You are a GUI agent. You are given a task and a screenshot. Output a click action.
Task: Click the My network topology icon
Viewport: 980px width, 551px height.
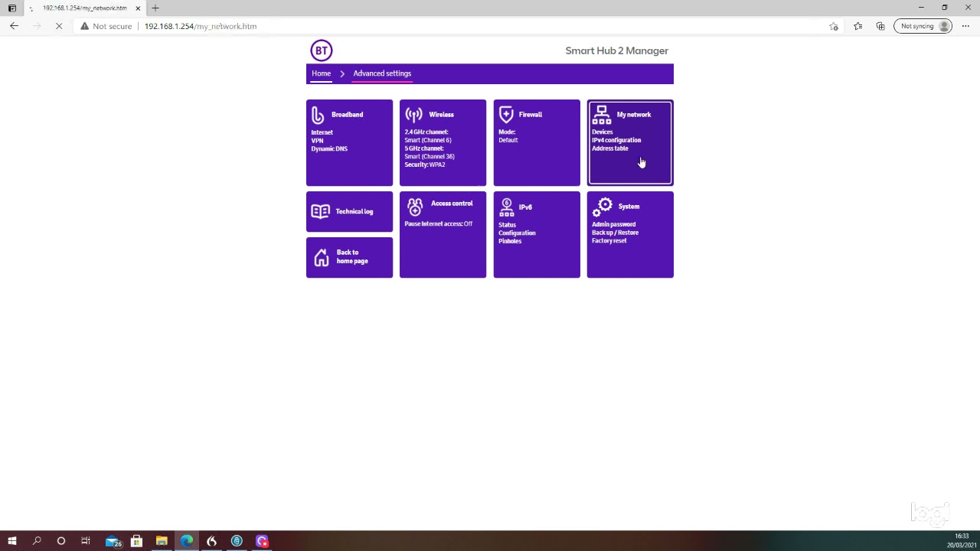[602, 116]
